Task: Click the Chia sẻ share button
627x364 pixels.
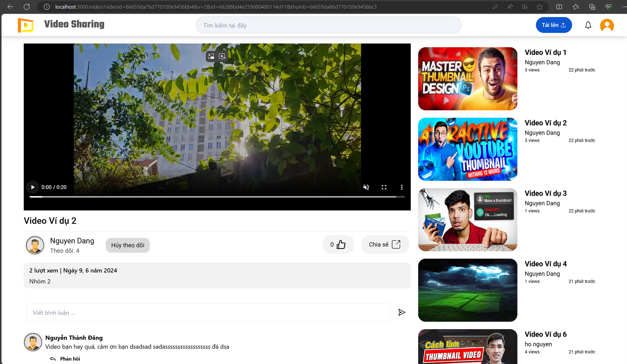Action: [x=385, y=244]
